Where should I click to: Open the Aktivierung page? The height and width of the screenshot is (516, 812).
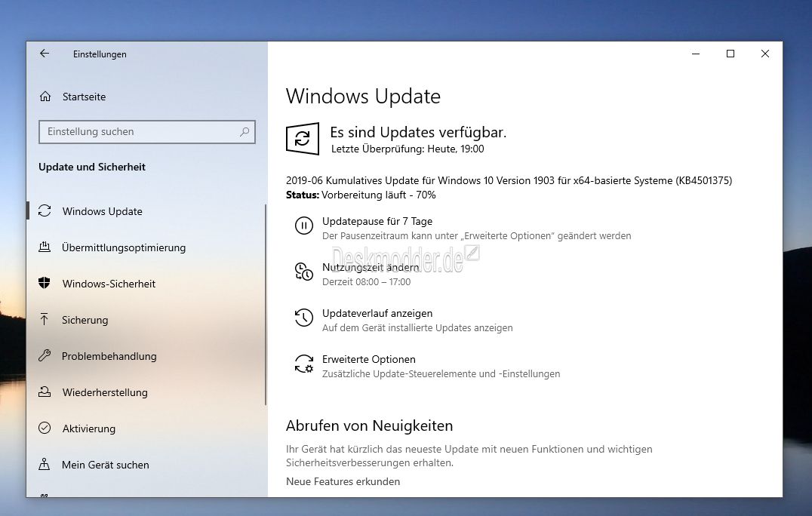pos(89,428)
